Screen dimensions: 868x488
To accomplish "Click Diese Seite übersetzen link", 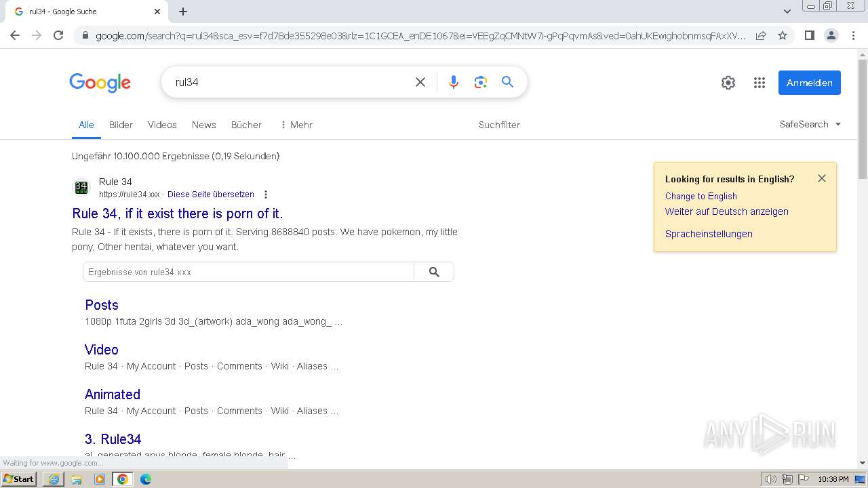I will (x=211, y=195).
